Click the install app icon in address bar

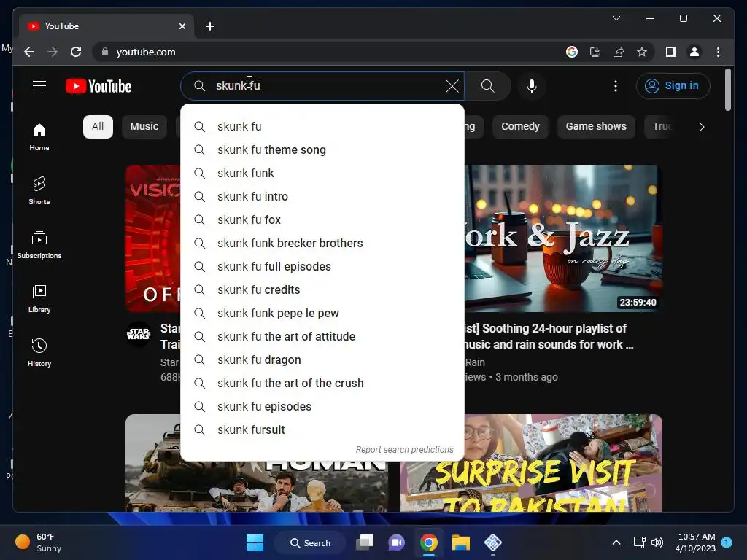(x=595, y=52)
